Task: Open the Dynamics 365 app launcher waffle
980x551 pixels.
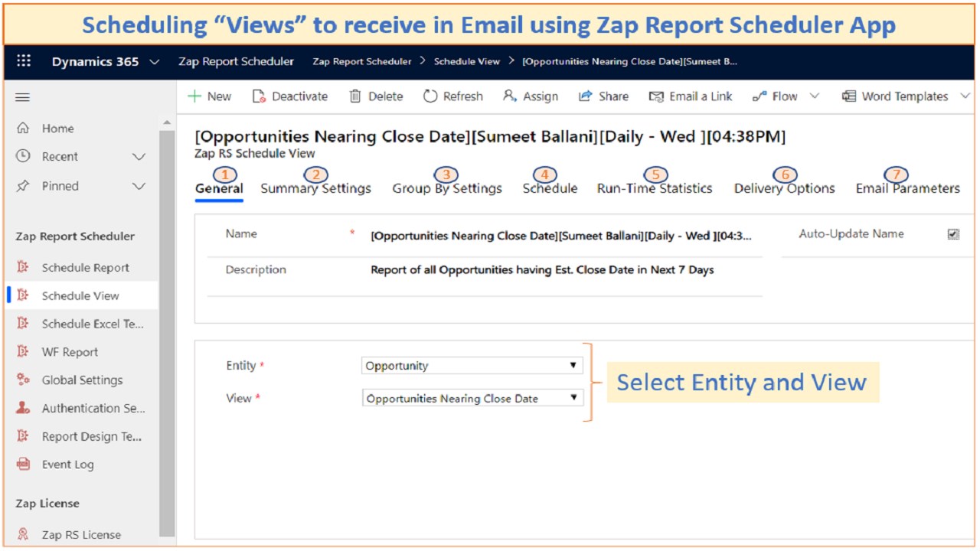Action: pyautogui.click(x=24, y=61)
